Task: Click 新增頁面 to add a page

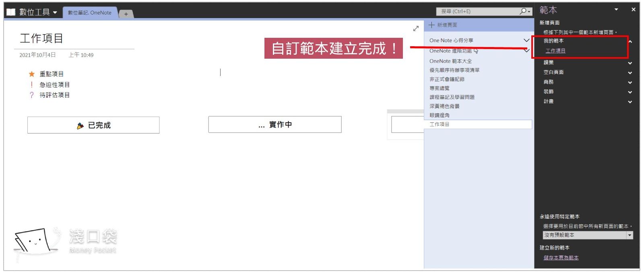Action: (447, 25)
